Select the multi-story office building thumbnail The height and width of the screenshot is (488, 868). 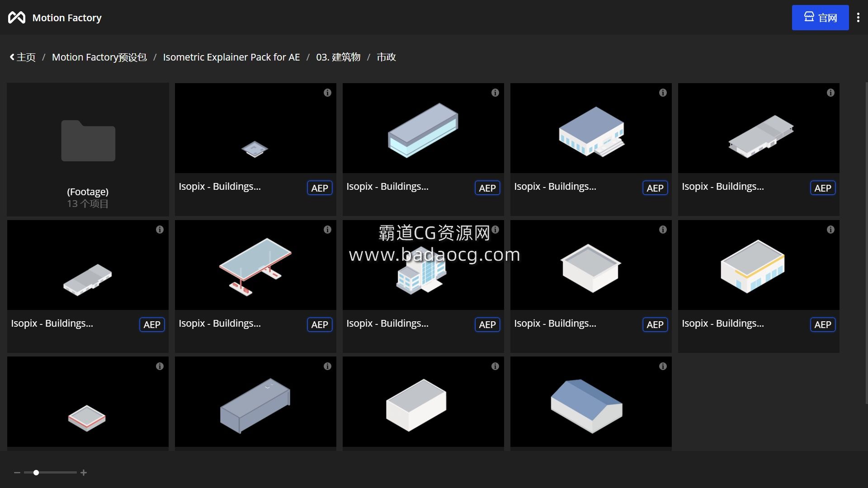(423, 265)
